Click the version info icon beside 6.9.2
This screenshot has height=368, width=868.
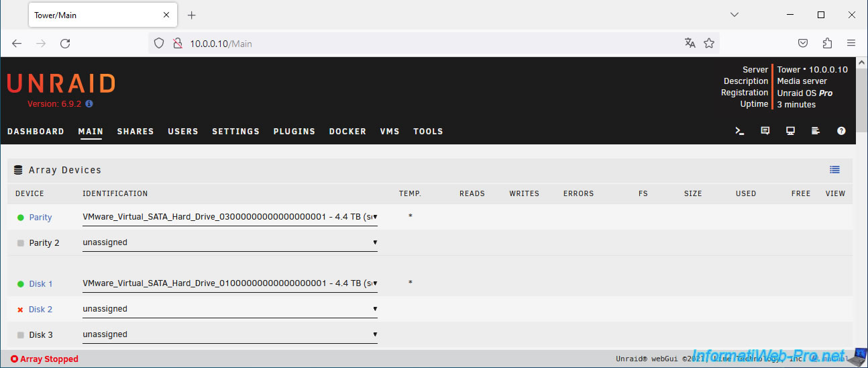coord(89,104)
